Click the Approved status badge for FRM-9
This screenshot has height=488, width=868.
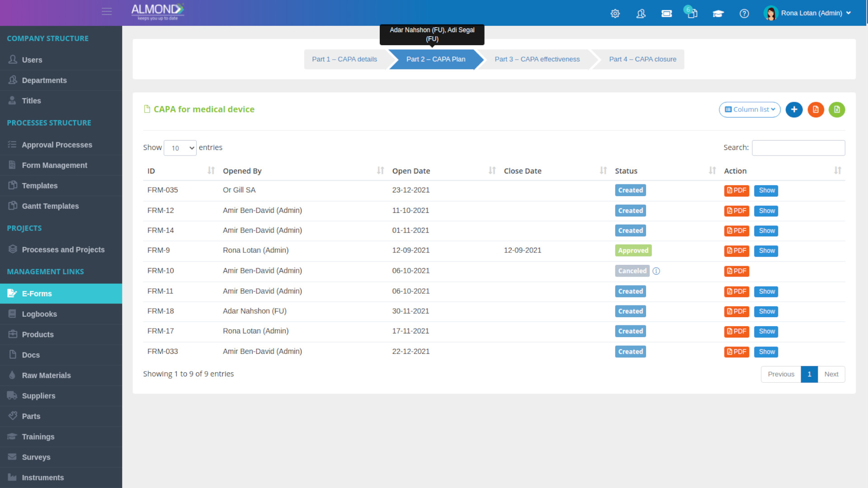point(633,251)
